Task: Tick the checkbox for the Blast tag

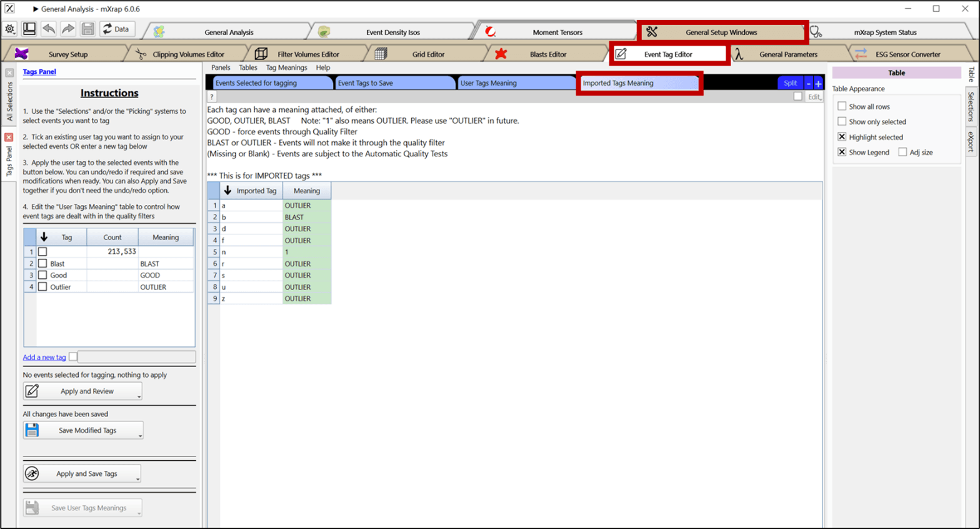Action: click(x=42, y=264)
